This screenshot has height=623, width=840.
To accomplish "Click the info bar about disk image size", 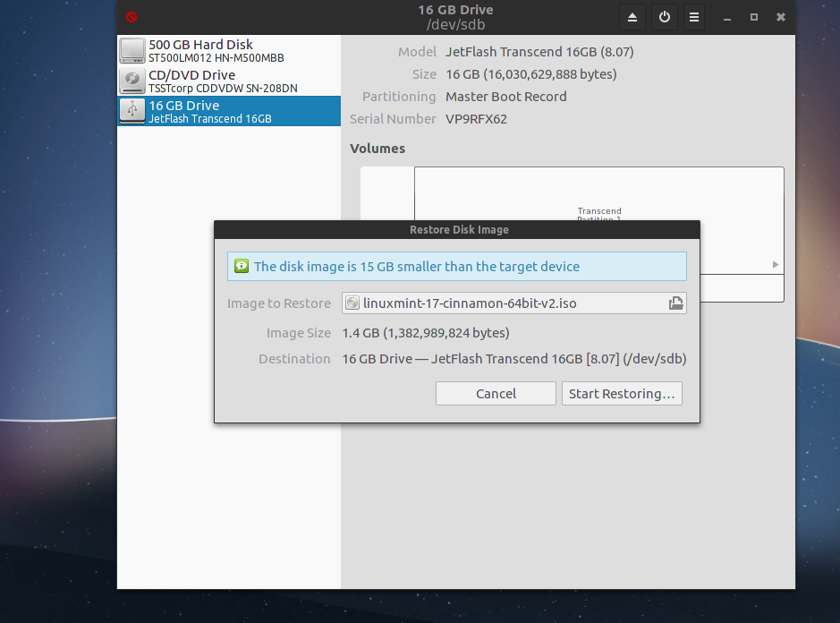I will [x=457, y=267].
